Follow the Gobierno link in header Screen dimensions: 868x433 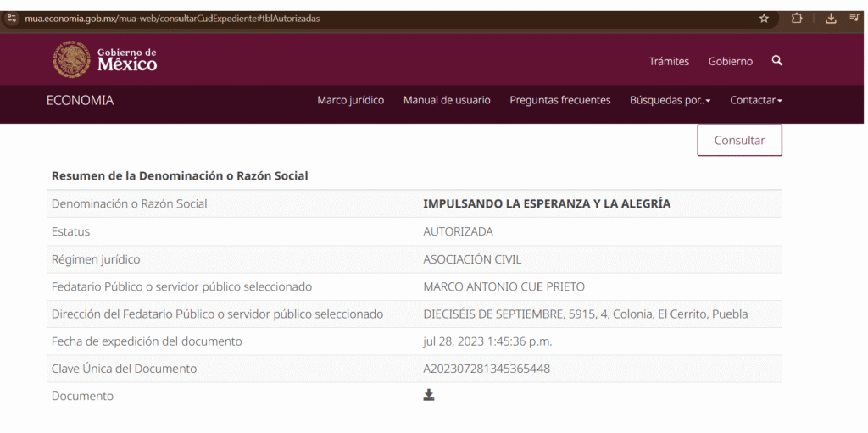[730, 61]
